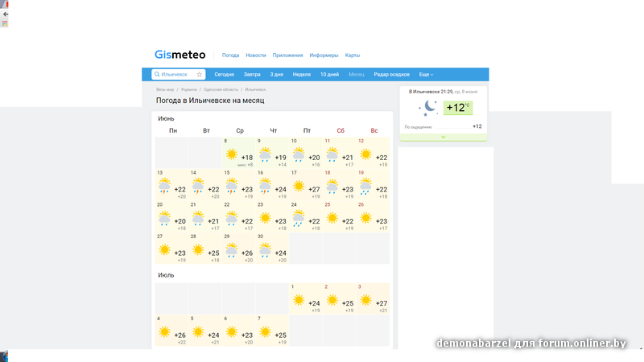Open the Информеры link
Viewport: 644px width, 362px height.
(x=324, y=55)
